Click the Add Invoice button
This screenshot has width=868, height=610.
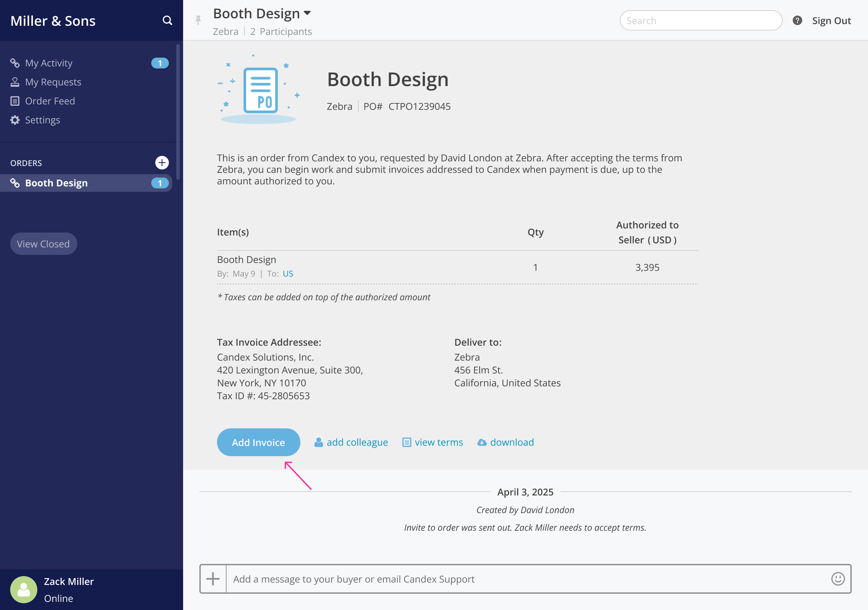click(x=258, y=442)
